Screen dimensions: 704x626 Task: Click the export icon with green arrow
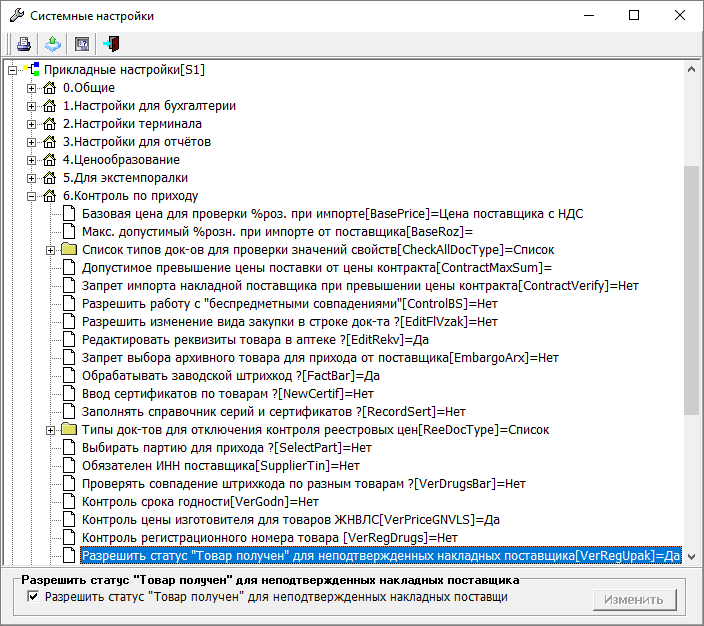pyautogui.click(x=52, y=44)
